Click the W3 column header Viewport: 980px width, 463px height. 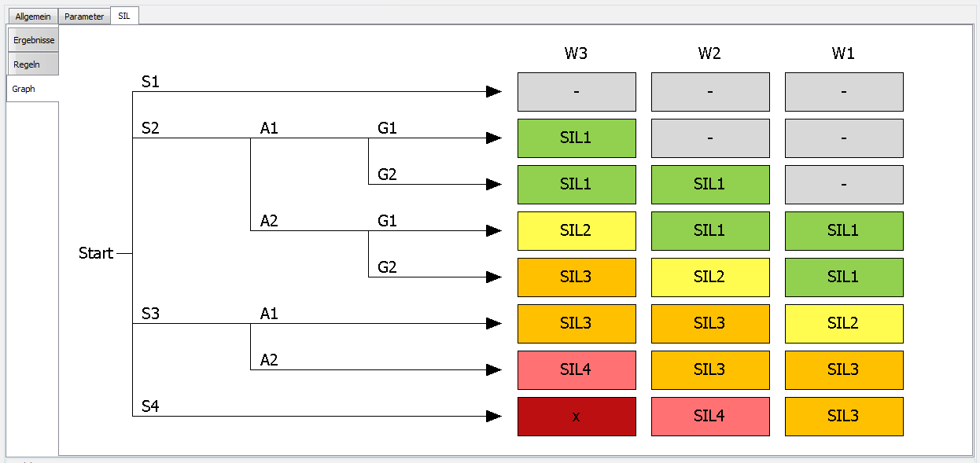(576, 54)
